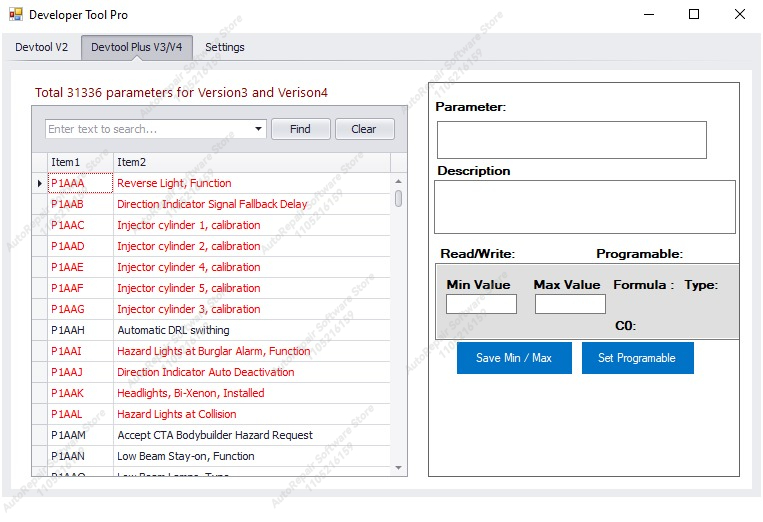Viewport: 763px width, 522px height.
Task: Click the scrollbar down arrow in parameter list
Action: [399, 468]
